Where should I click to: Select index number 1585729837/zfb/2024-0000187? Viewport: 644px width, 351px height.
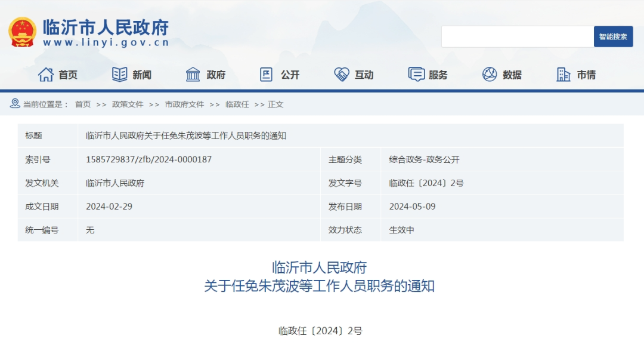(x=148, y=159)
